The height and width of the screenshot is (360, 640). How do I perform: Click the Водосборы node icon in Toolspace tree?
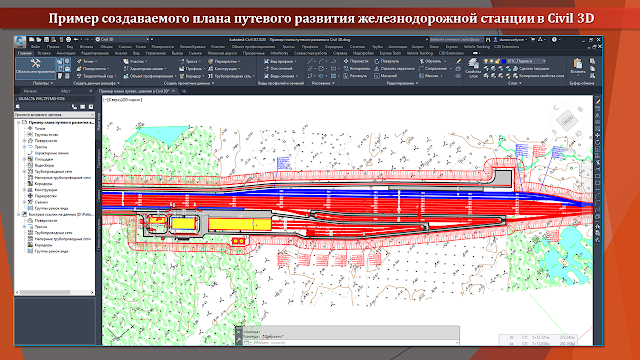tap(30, 165)
